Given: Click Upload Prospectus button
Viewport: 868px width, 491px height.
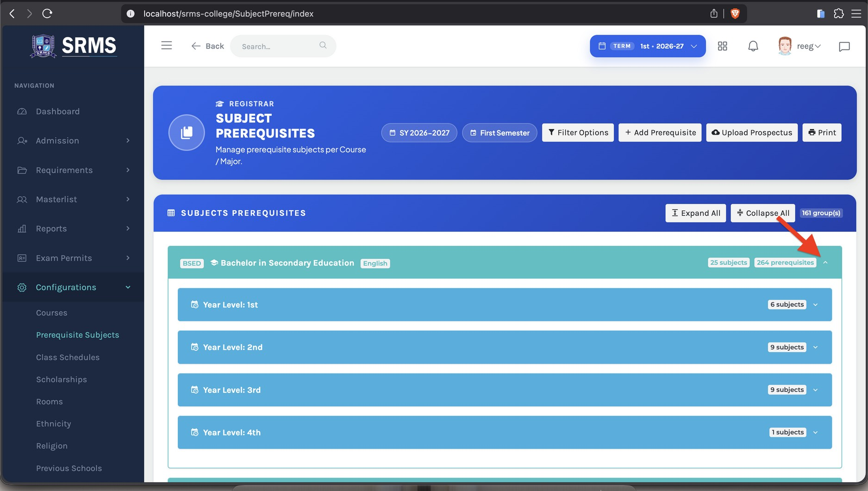Looking at the screenshot, I should pyautogui.click(x=752, y=132).
